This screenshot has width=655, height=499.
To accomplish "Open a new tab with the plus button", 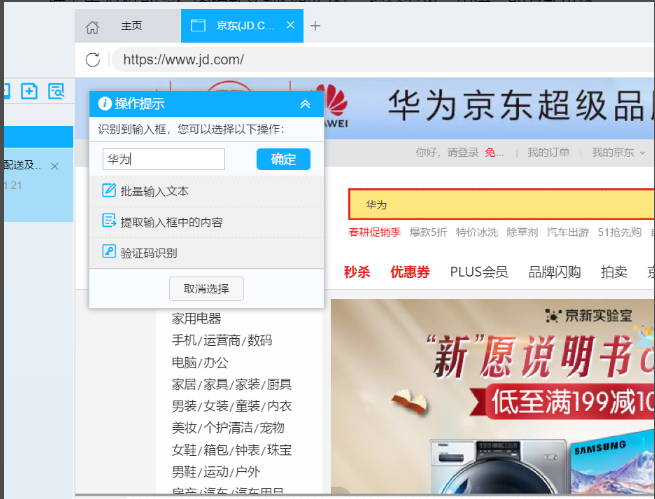I will point(315,26).
